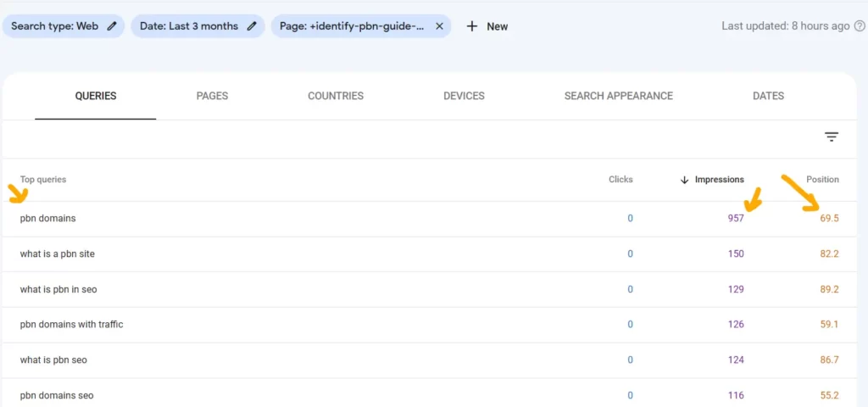Open the Devices tab
The width and height of the screenshot is (868, 407).
click(x=464, y=96)
